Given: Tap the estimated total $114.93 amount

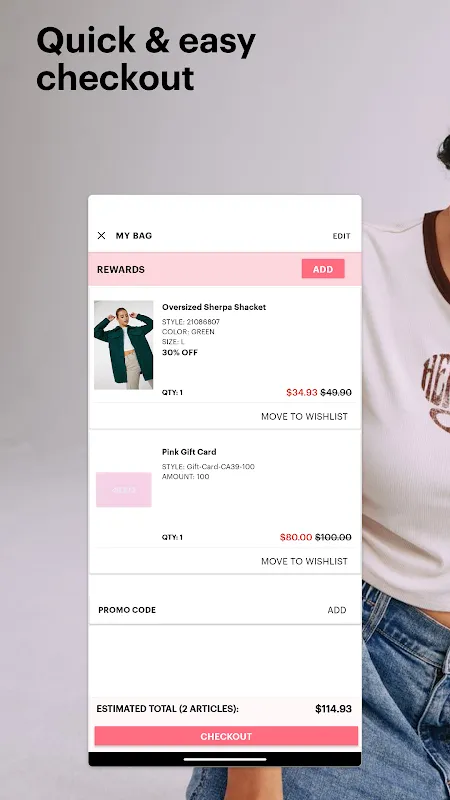Looking at the screenshot, I should [333, 709].
